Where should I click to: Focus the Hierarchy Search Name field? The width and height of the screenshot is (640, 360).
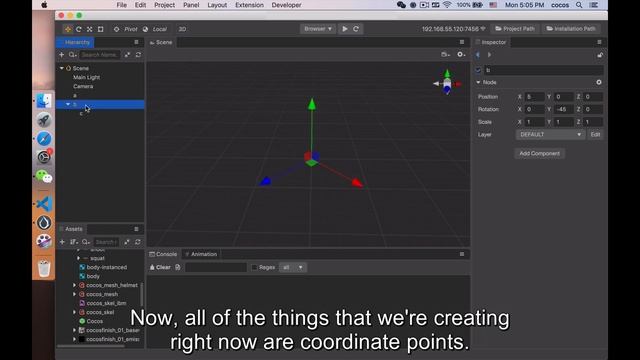(x=99, y=55)
